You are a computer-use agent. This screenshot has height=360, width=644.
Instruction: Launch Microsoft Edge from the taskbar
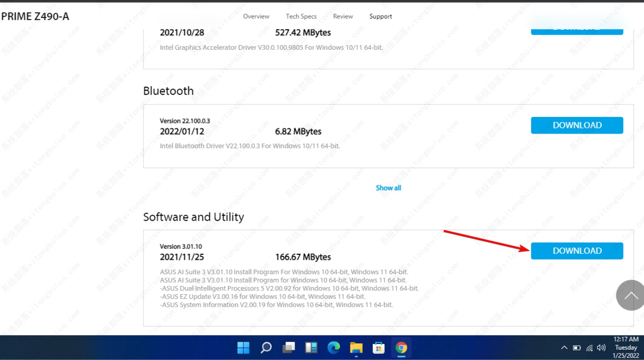[334, 348]
